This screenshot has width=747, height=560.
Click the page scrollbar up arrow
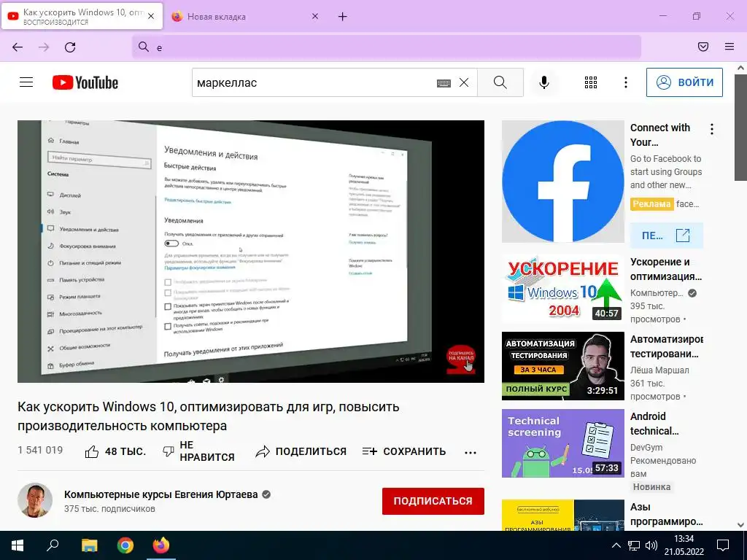click(740, 68)
